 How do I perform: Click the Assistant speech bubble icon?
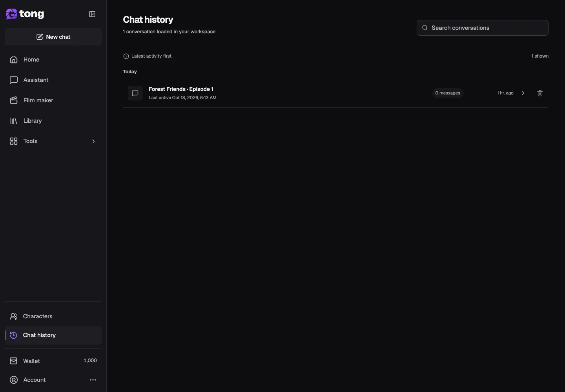14,80
